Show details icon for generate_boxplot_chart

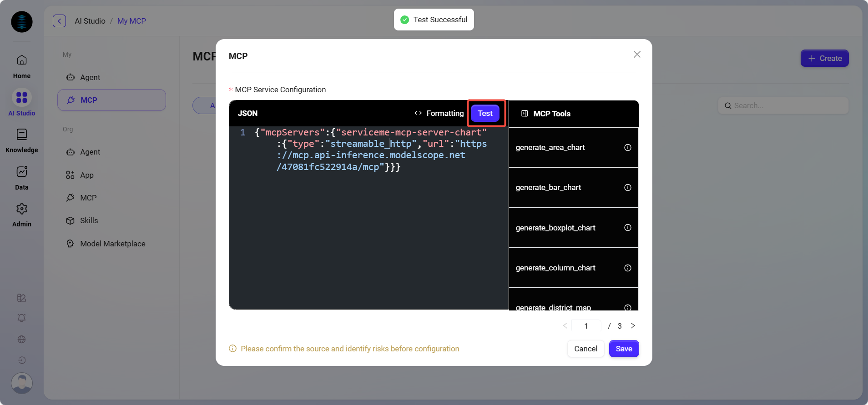[x=627, y=228]
